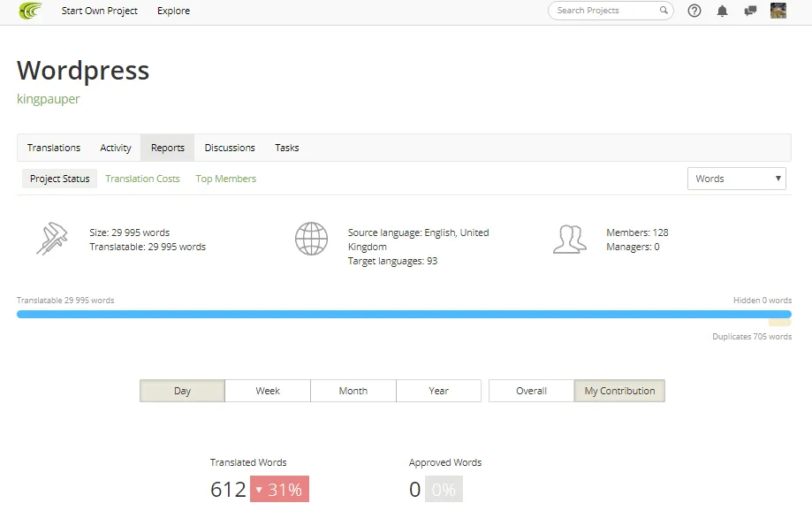Click the globe languages icon
The width and height of the screenshot is (812, 526).
[x=311, y=239]
